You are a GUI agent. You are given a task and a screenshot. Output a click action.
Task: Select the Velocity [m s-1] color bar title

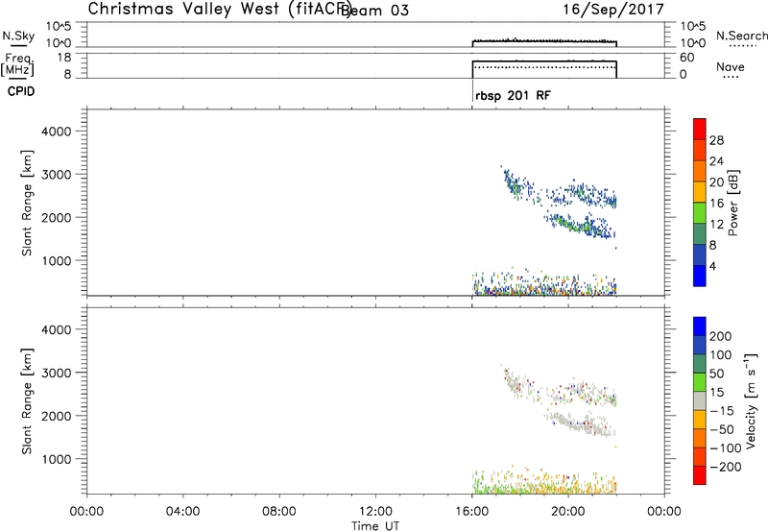click(x=751, y=400)
